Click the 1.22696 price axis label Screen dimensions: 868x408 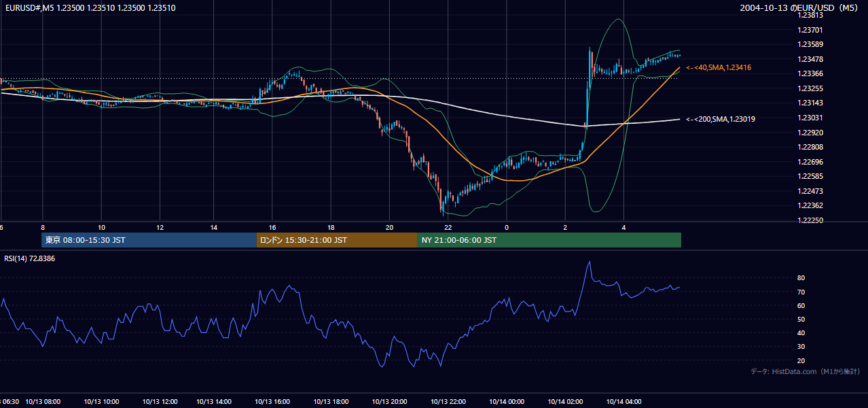click(810, 162)
